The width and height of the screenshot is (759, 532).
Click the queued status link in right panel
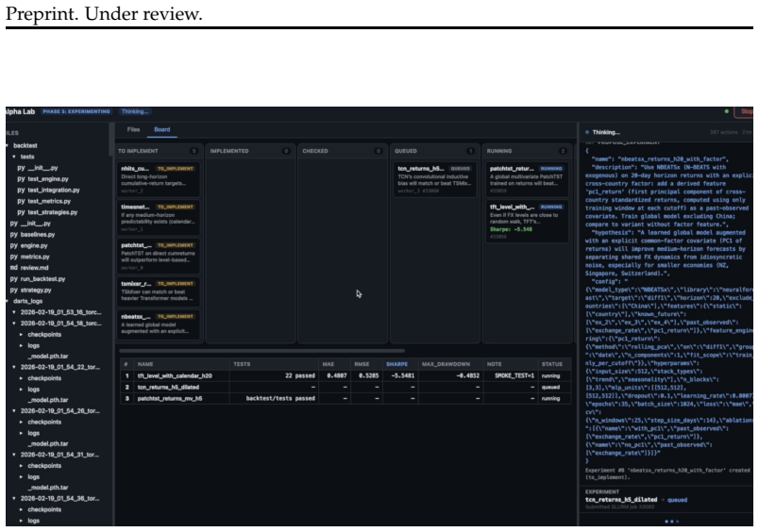click(x=677, y=500)
